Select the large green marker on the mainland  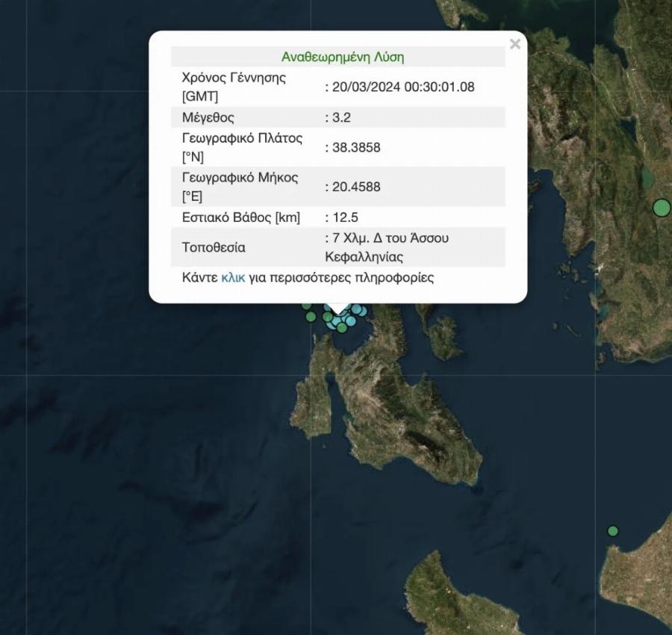point(662,208)
